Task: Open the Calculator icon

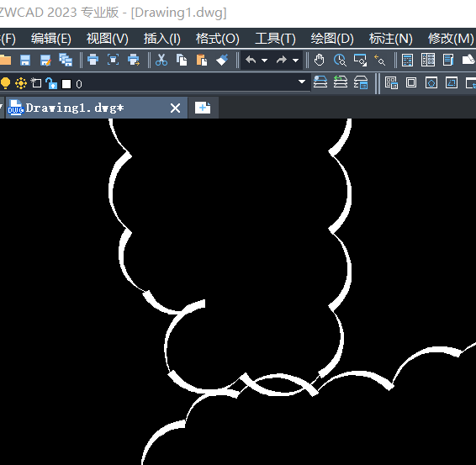Action: pyautogui.click(x=407, y=60)
